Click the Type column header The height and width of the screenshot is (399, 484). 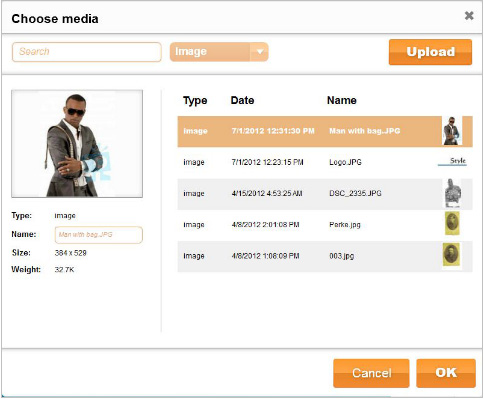[195, 100]
